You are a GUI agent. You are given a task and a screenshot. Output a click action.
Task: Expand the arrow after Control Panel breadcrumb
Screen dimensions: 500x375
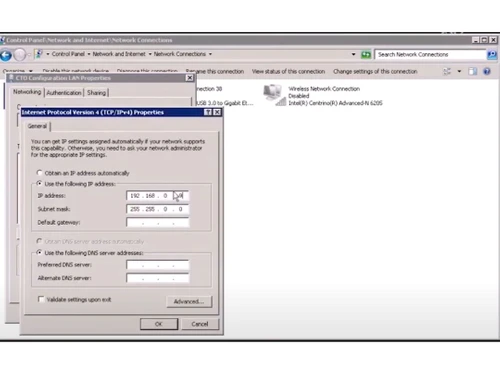89,54
